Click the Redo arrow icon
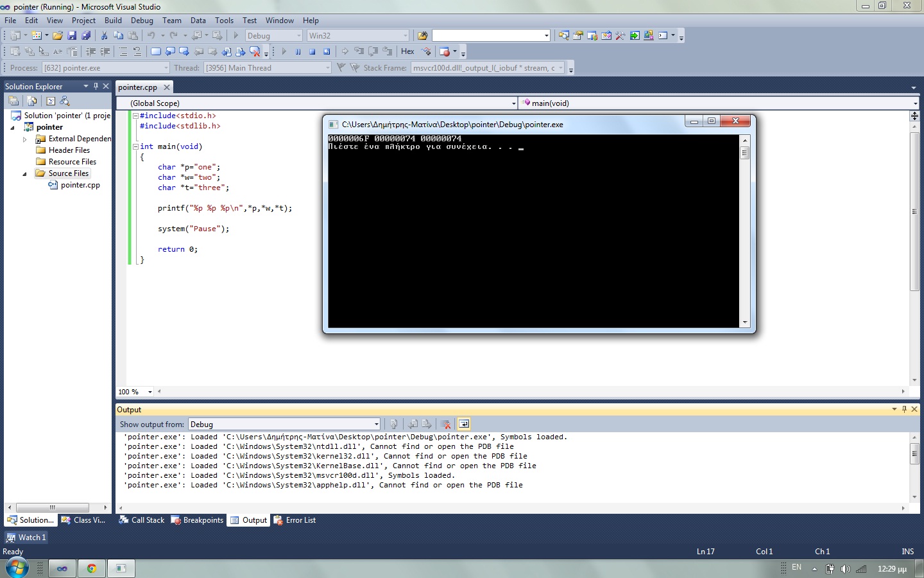Image resolution: width=924 pixels, height=578 pixels. [x=174, y=36]
